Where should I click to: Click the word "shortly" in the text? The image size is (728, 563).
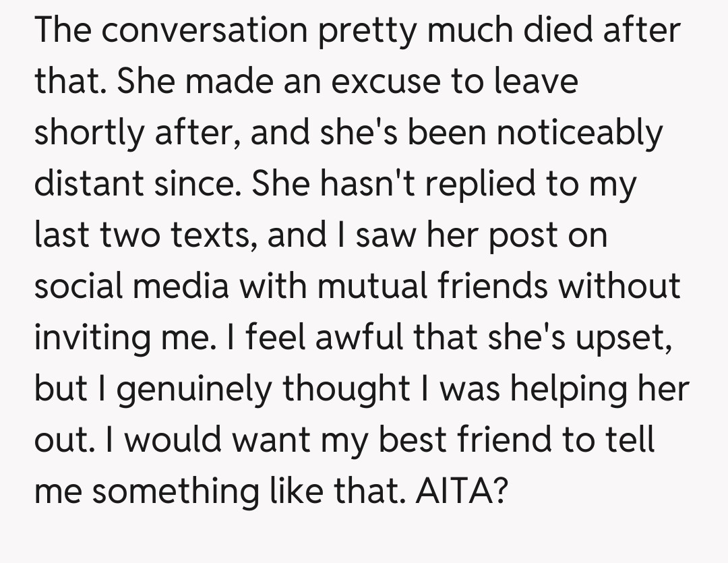coord(91,133)
